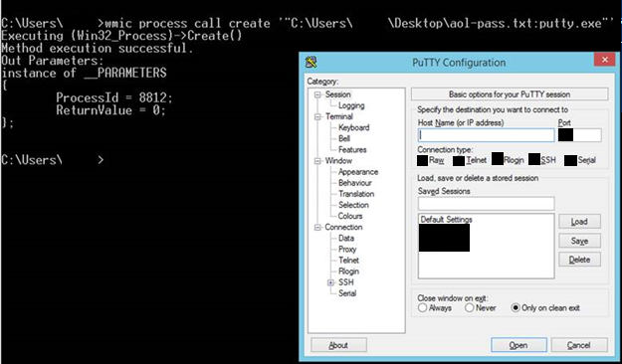The image size is (622, 364).
Task: Collapse the Window tree node
Action: 317,161
